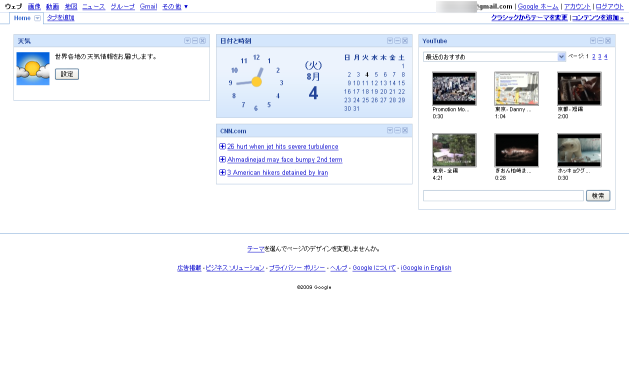Screen dimensions: 629x375
Task: Play the 1:04 '東京 - Danny' video thumbnail
Action: [x=517, y=89]
